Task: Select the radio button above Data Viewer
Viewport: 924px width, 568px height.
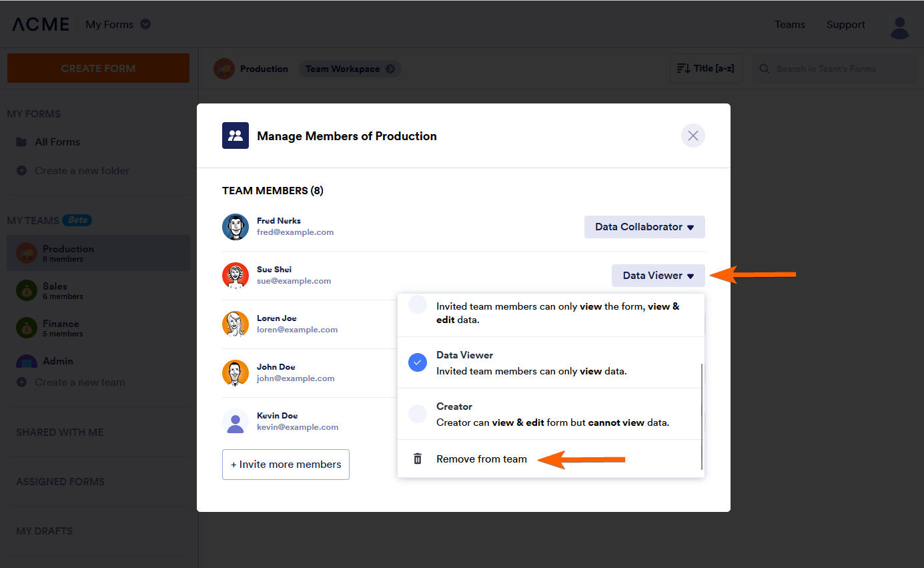Action: (418, 305)
